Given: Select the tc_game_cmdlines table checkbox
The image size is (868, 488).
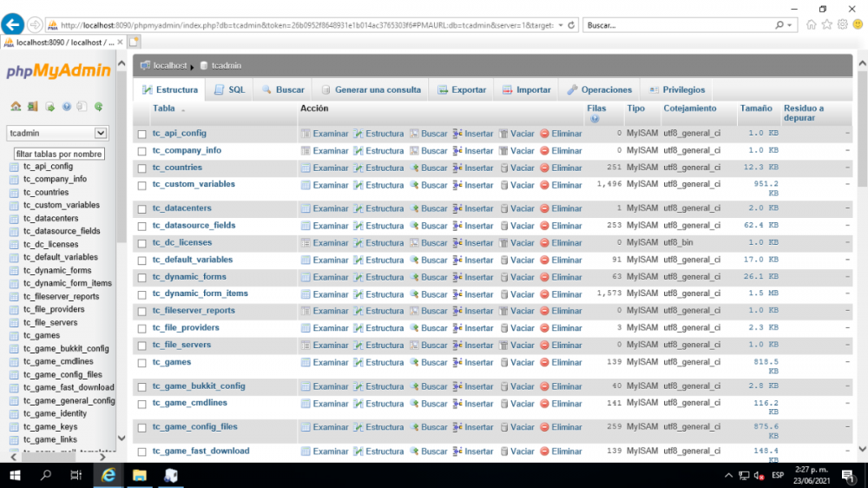Looking at the screenshot, I should (x=142, y=404).
